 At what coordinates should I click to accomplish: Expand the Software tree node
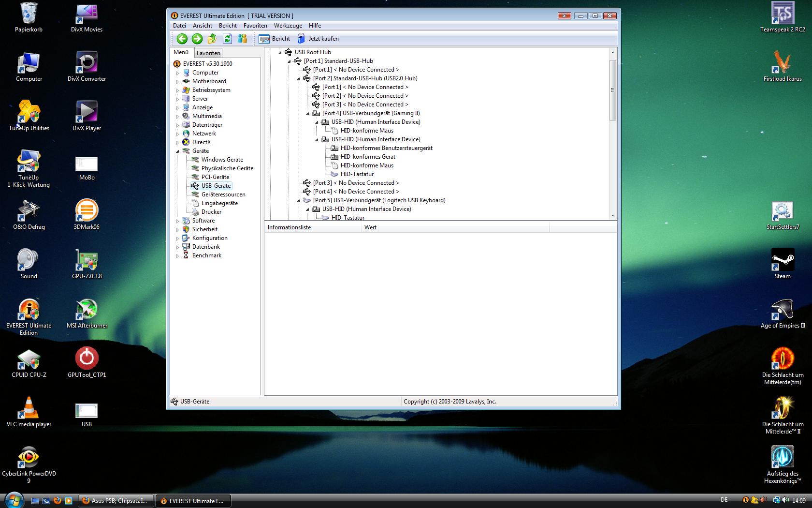177,221
